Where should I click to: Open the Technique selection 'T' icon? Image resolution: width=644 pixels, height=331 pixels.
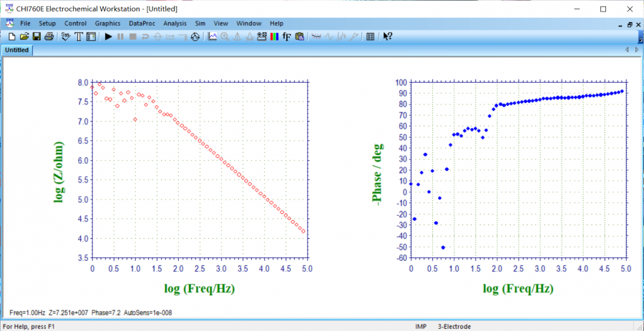(79, 36)
